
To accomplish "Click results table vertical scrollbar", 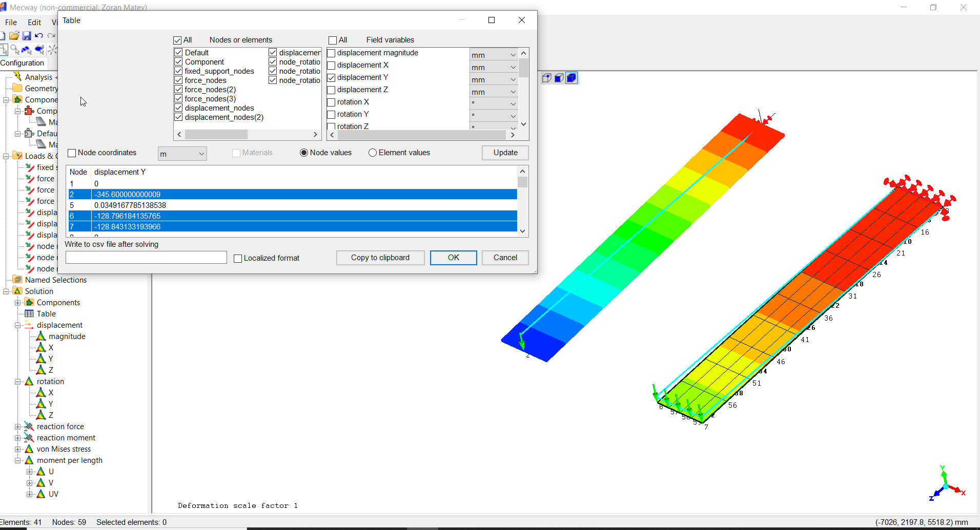I will [522, 201].
